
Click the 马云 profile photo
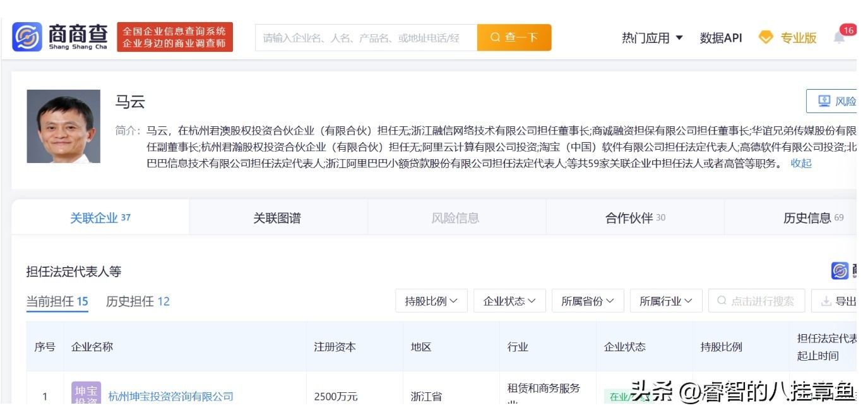[63, 126]
